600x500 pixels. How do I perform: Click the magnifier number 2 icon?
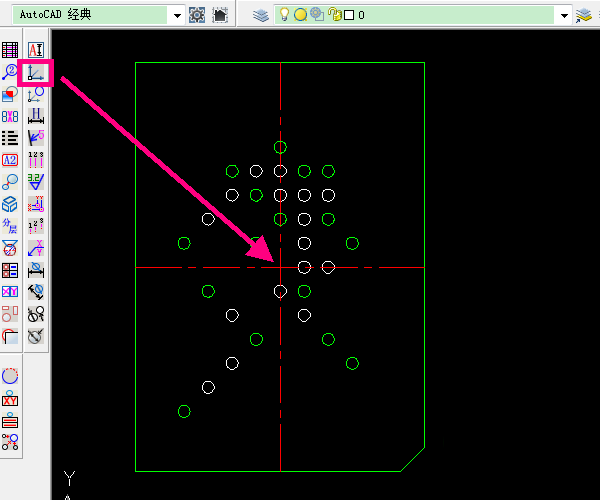pyautogui.click(x=10, y=72)
